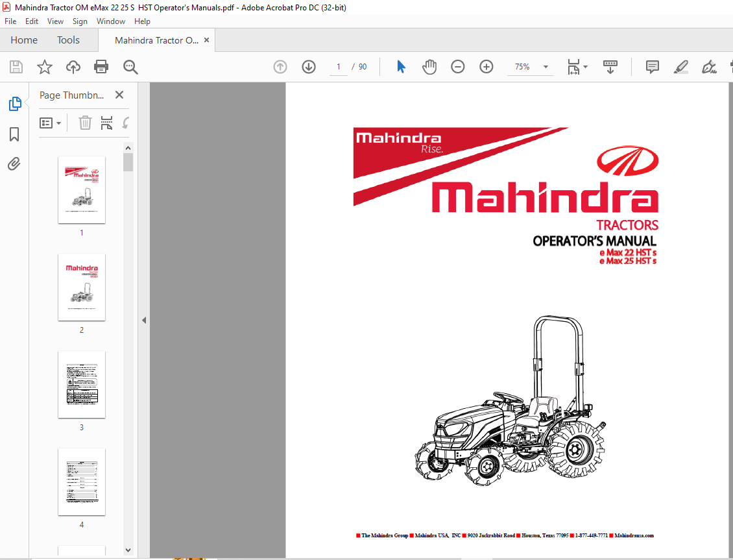Click the e Max 22 HST s text

click(x=629, y=252)
